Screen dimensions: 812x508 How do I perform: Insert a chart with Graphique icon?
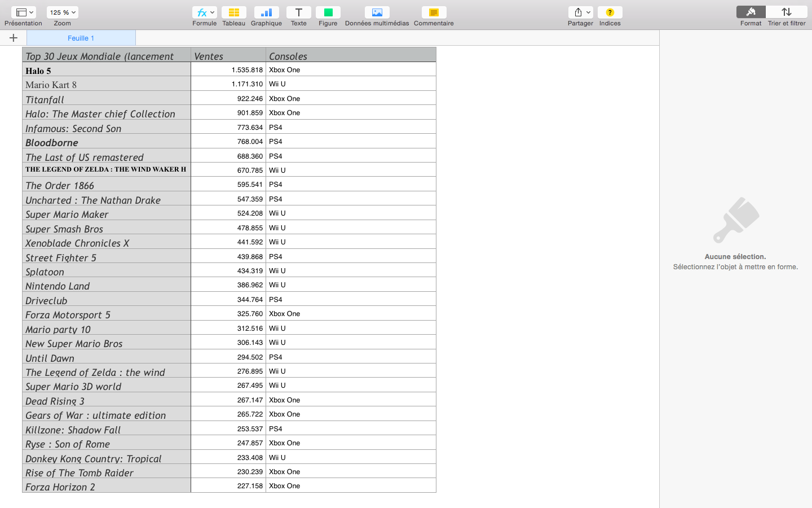click(266, 12)
